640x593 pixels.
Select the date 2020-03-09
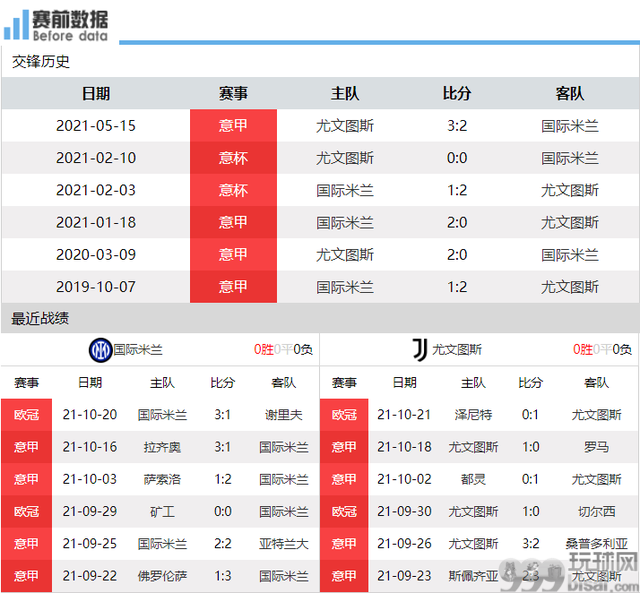click(96, 255)
